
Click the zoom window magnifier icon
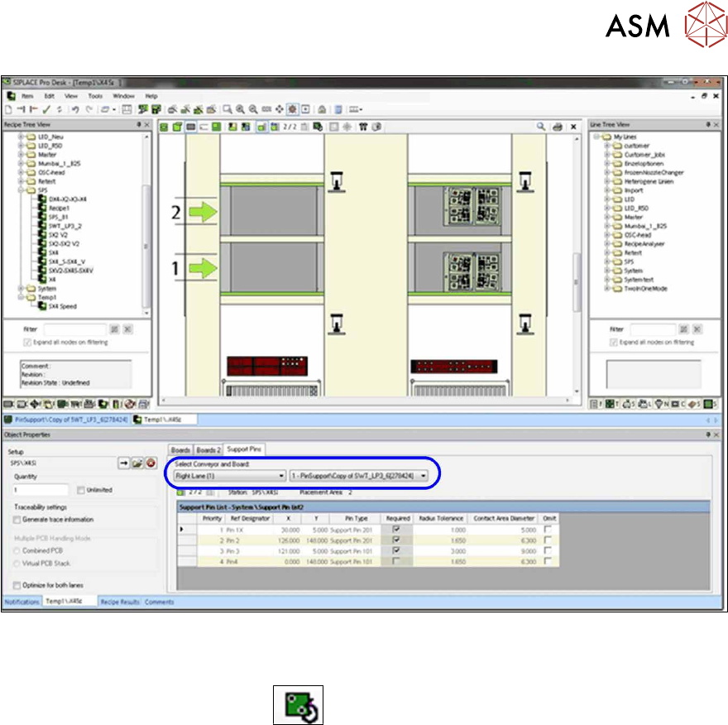(227, 109)
